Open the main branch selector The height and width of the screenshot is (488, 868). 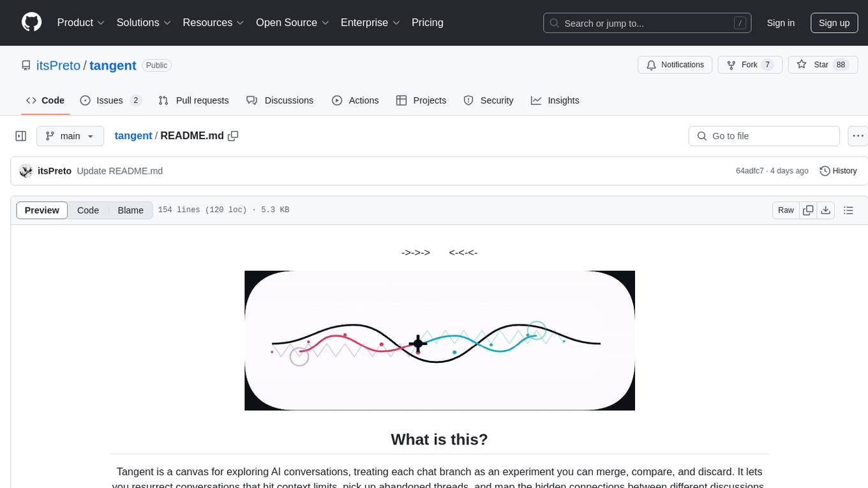click(x=70, y=136)
